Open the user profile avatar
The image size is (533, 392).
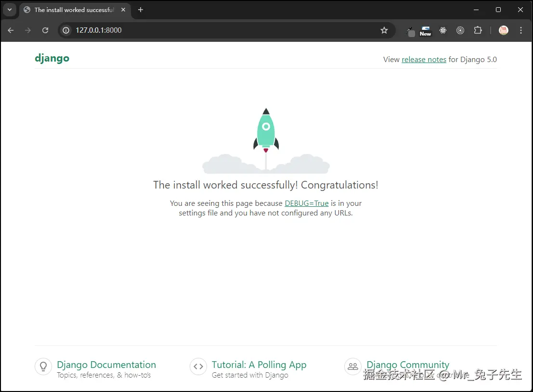point(504,30)
